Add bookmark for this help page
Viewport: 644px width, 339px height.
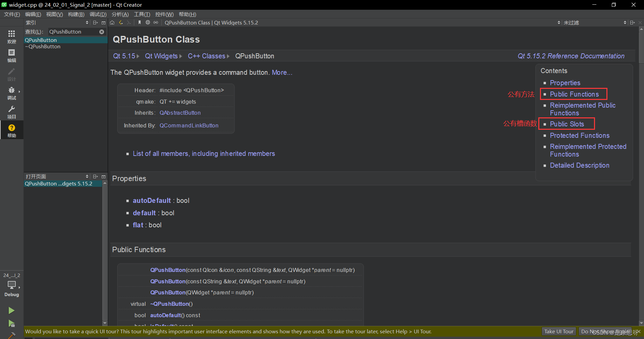point(140,22)
